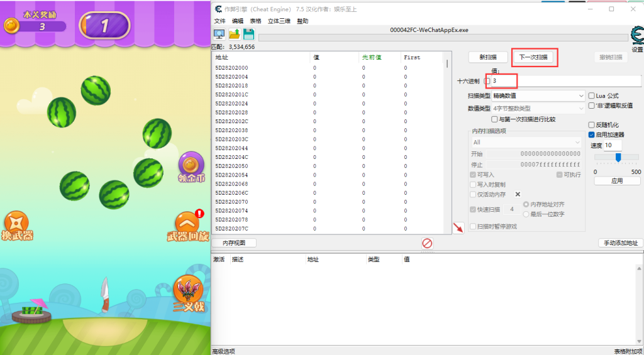Click the 描述 column header in address table
This screenshot has width=644, height=355.
268,259
